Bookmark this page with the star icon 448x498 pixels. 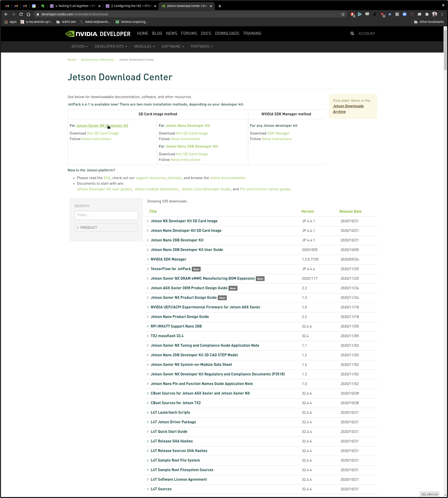(343, 14)
